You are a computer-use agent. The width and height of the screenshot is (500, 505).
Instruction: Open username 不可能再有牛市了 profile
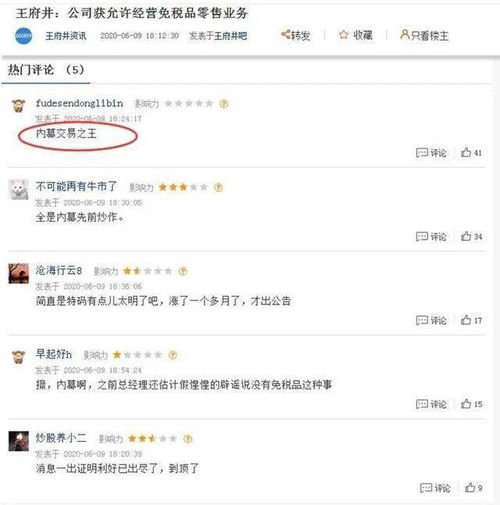pos(76,186)
